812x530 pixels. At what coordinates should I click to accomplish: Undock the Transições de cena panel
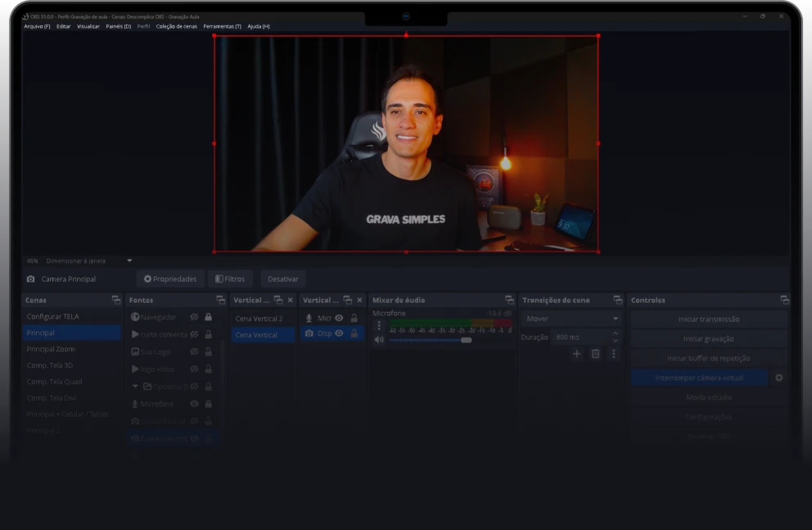618,300
